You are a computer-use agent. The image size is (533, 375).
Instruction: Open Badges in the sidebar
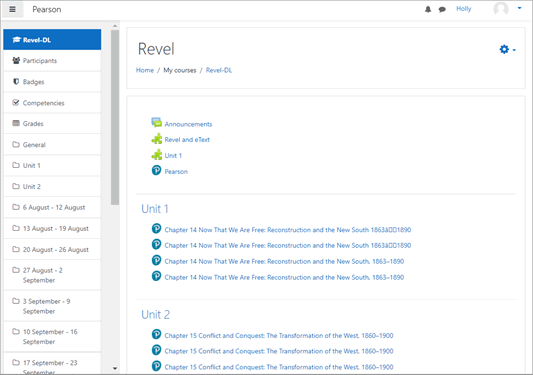click(52, 82)
